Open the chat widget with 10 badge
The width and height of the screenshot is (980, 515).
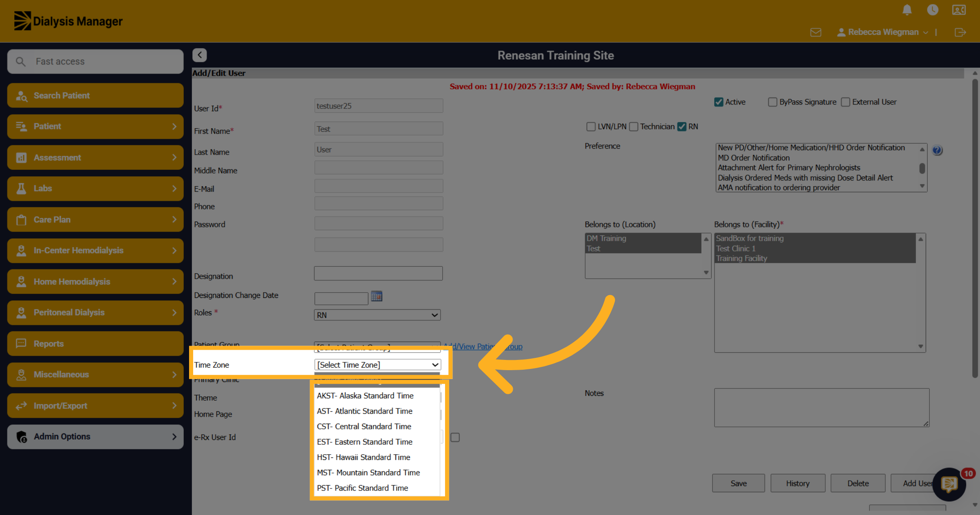[949, 484]
